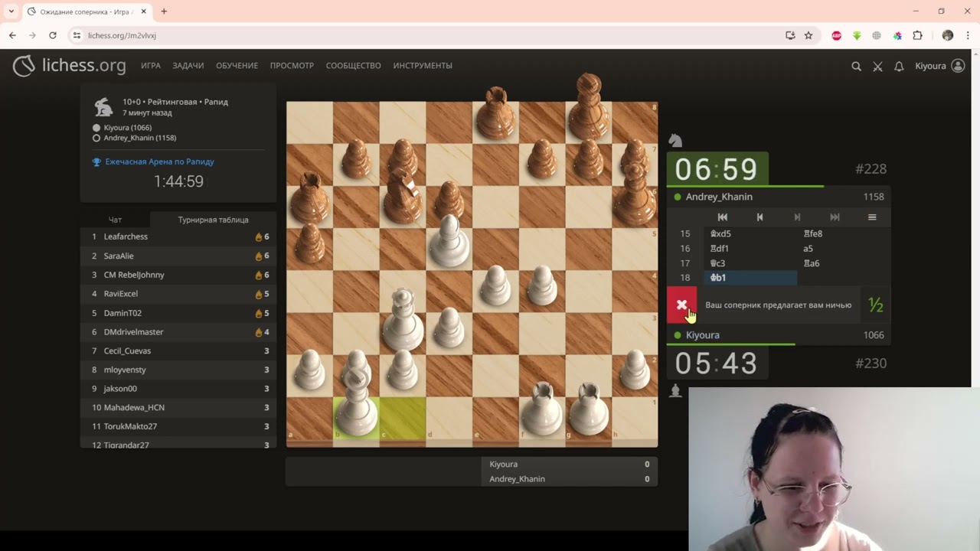Bookmark this page star icon
980x551 pixels.
pos(808,35)
